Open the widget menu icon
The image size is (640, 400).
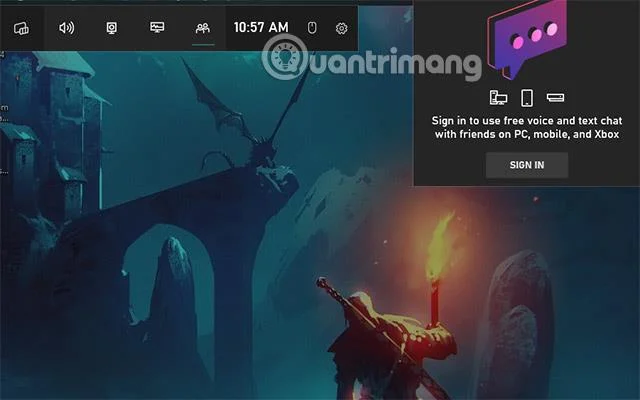point(21,28)
